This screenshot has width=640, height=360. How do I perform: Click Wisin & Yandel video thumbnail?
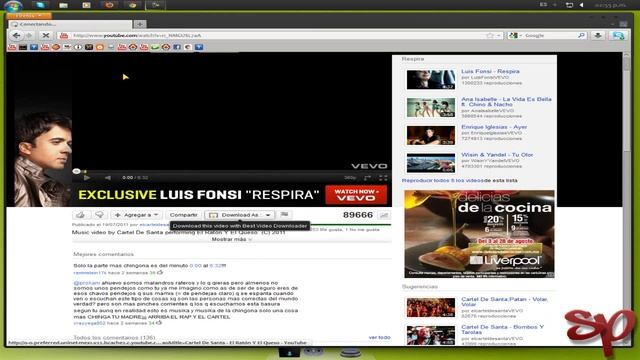(x=431, y=163)
